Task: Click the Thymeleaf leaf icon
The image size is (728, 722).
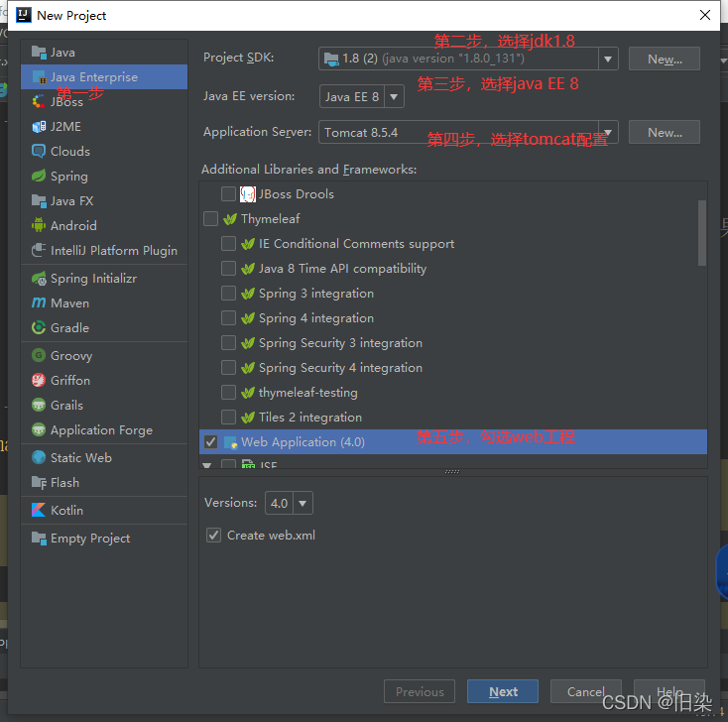Action: 230,219
